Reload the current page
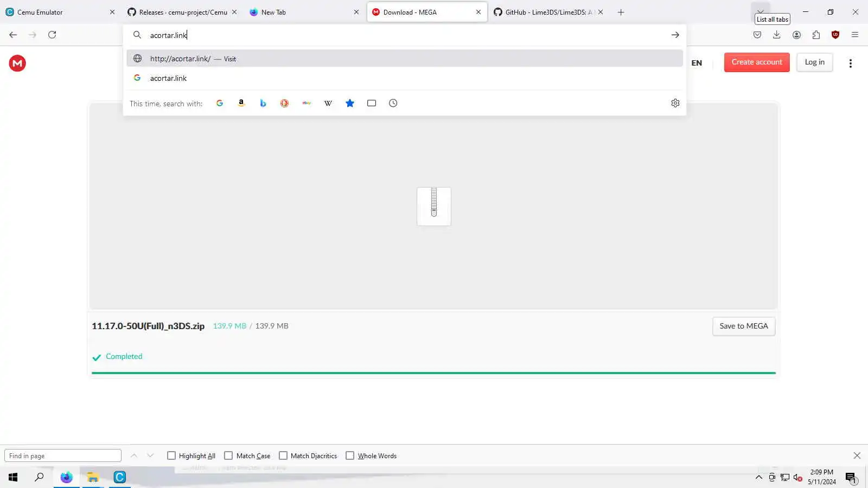This screenshot has height=488, width=868. (52, 35)
